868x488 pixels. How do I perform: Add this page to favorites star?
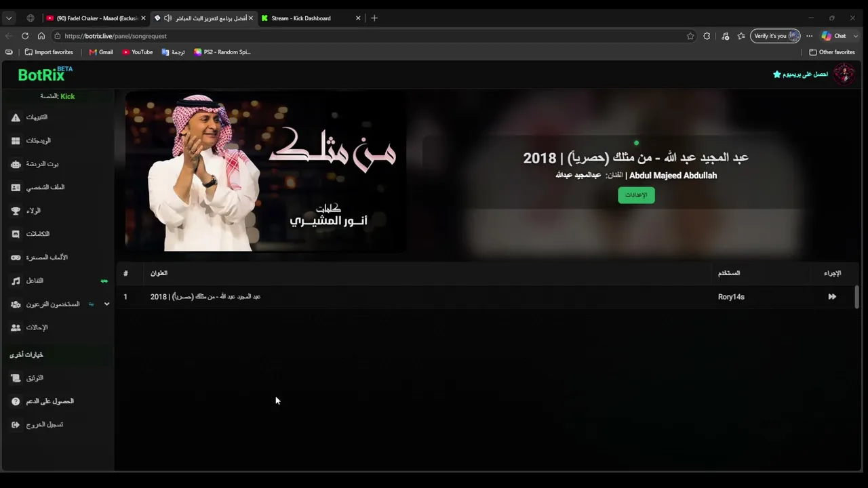pos(690,36)
